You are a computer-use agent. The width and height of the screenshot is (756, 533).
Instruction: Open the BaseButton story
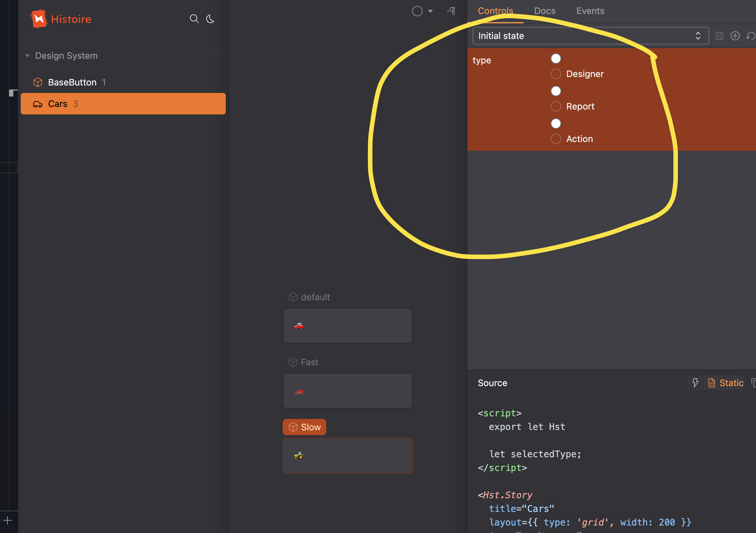pyautogui.click(x=73, y=82)
